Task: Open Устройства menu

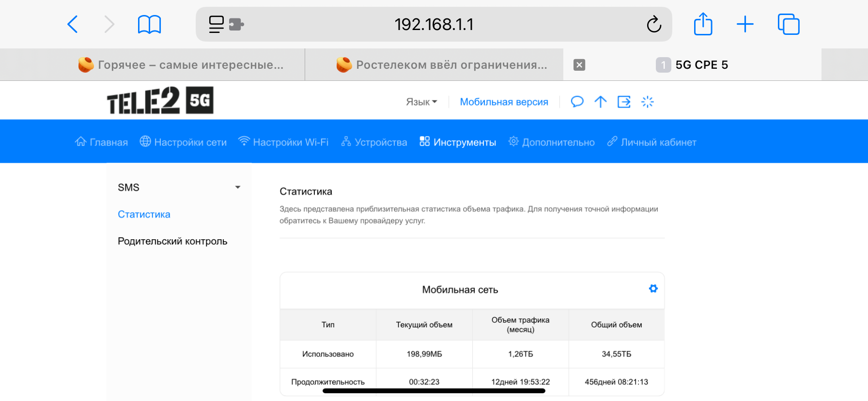Action: coord(374,142)
